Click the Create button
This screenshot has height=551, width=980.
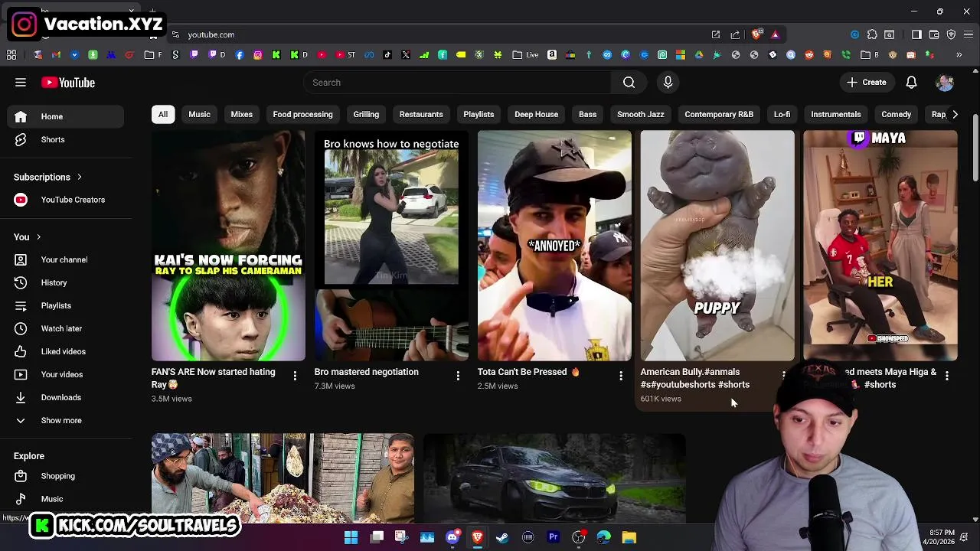pos(867,83)
